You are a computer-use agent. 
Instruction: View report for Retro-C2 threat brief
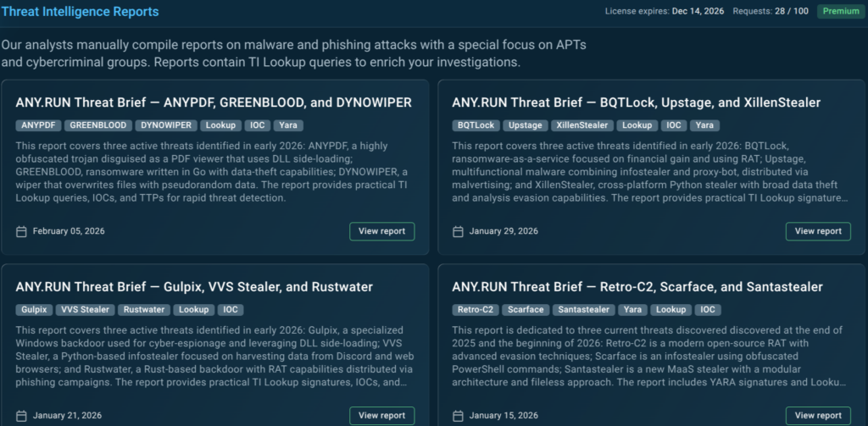[x=818, y=416]
